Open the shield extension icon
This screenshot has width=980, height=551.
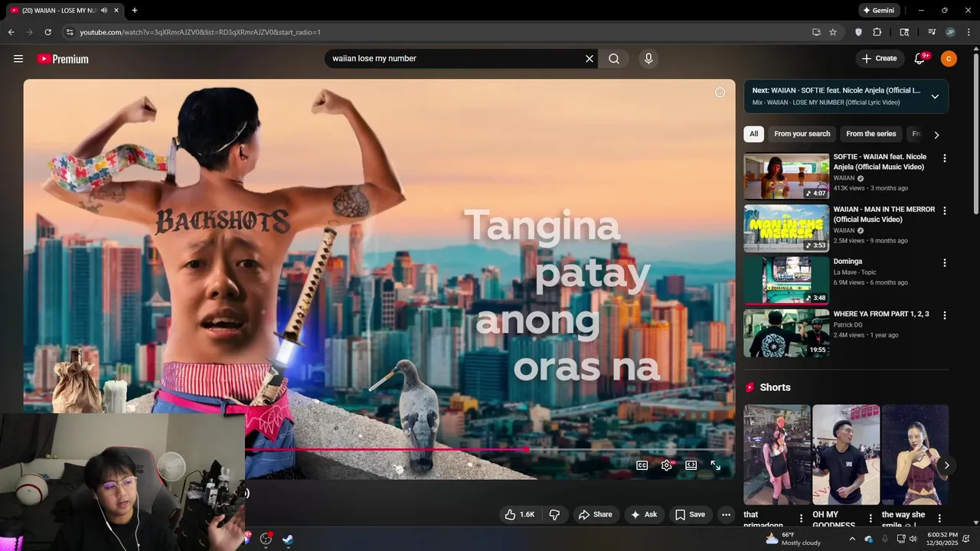pyautogui.click(x=858, y=32)
